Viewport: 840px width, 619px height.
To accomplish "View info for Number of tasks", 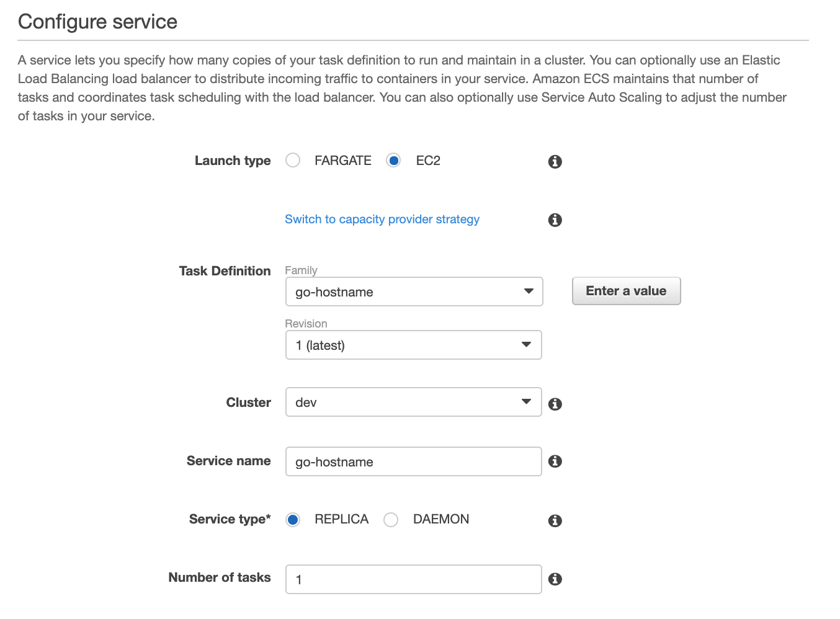I will coord(555,579).
